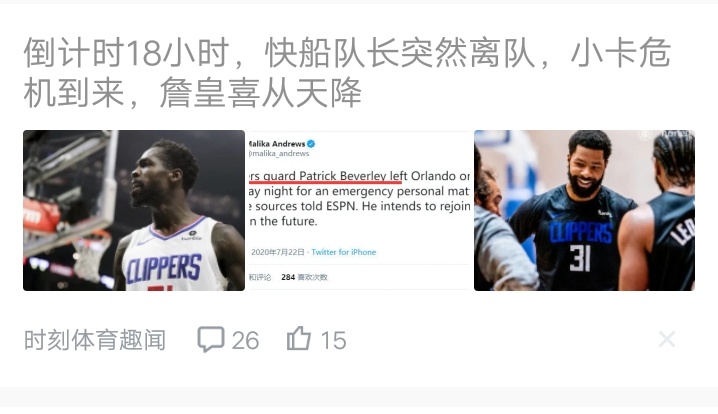Click the blue CLIPPERS lettering on white jersey
Screen dimensions: 718x414
tap(163, 268)
